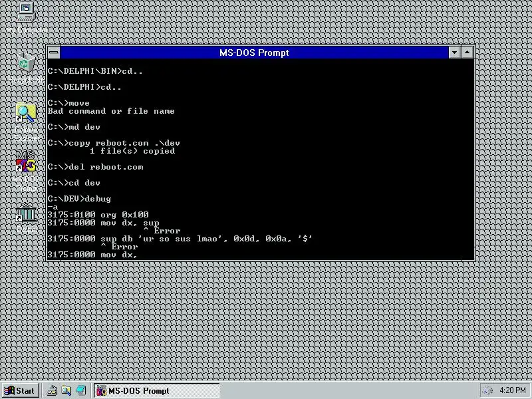The image size is (532, 399).
Task: Click the '-a' debug command line
Action: pyautogui.click(x=53, y=207)
